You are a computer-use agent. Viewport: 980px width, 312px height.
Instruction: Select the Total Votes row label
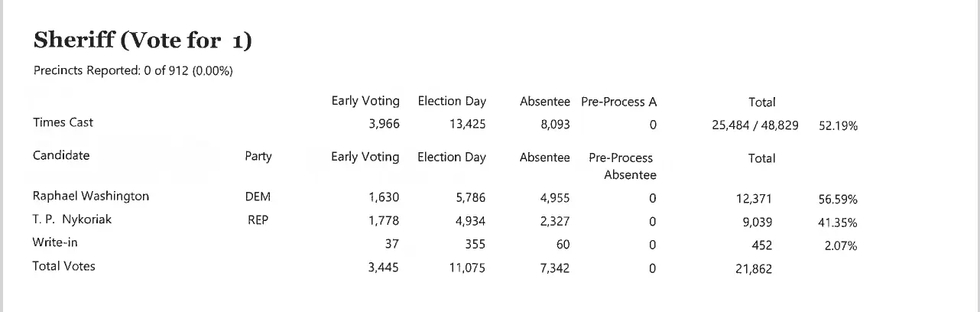(63, 266)
